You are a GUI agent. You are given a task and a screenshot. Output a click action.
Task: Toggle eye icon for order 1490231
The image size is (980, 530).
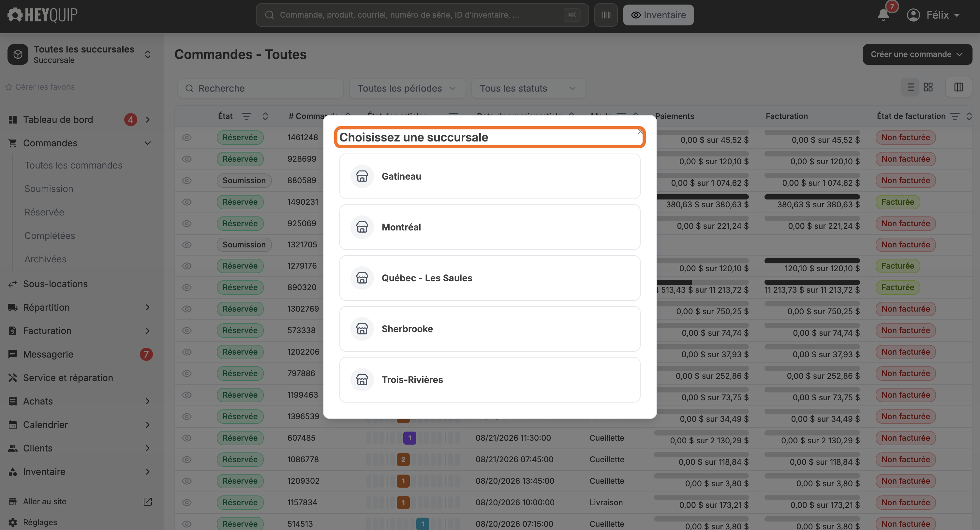(x=186, y=202)
